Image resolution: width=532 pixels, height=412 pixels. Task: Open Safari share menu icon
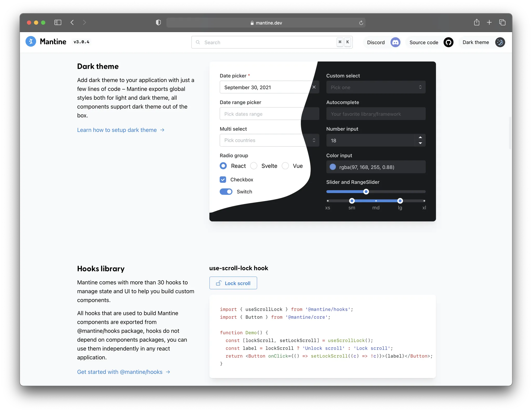(x=476, y=23)
